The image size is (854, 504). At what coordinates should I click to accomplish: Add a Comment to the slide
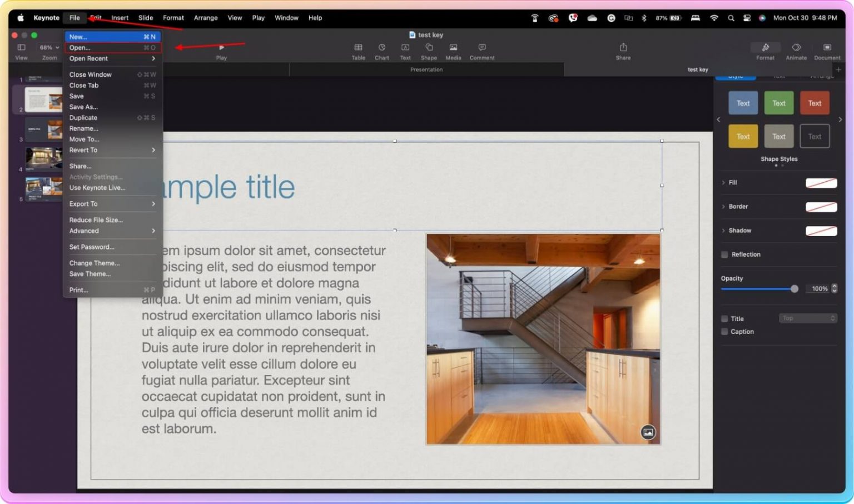point(481,50)
